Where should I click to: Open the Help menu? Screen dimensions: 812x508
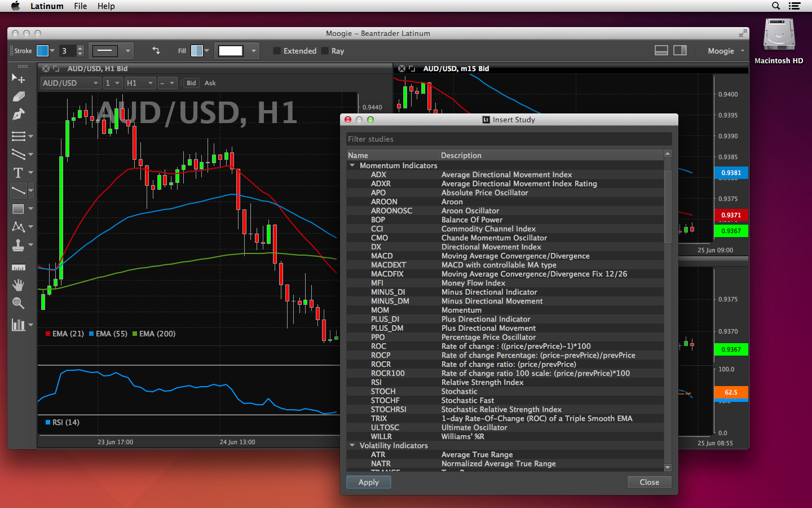pyautogui.click(x=106, y=6)
